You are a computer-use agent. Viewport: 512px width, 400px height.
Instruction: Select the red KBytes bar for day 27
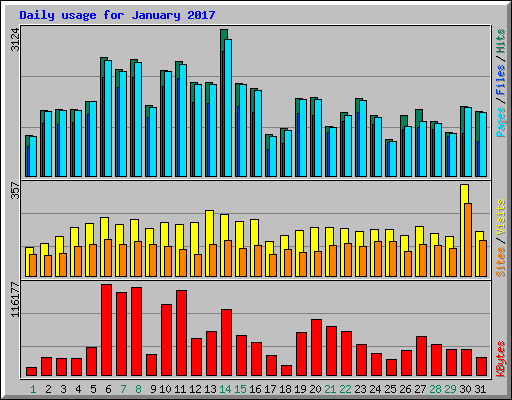point(421,356)
